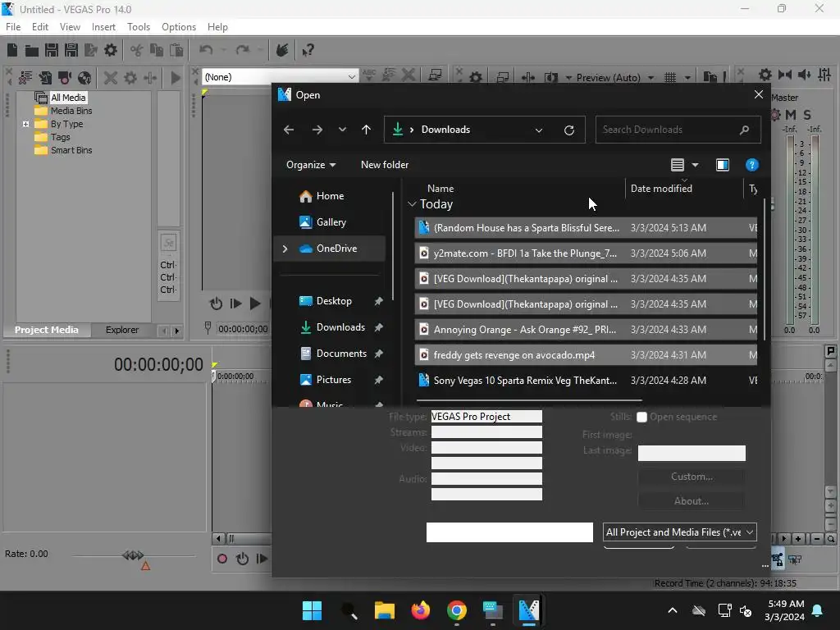The width and height of the screenshot is (840, 630).
Task: Click the Custom... button
Action: pos(692,477)
